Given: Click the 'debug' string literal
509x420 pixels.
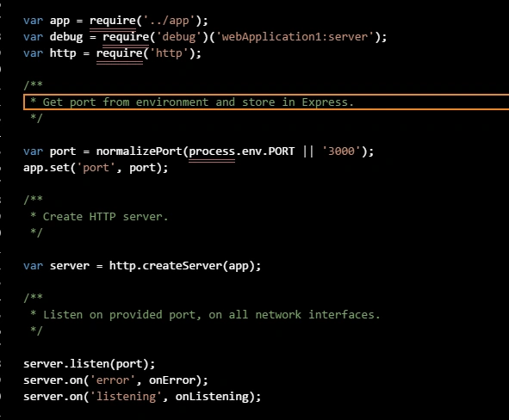Looking at the screenshot, I should tap(178, 37).
